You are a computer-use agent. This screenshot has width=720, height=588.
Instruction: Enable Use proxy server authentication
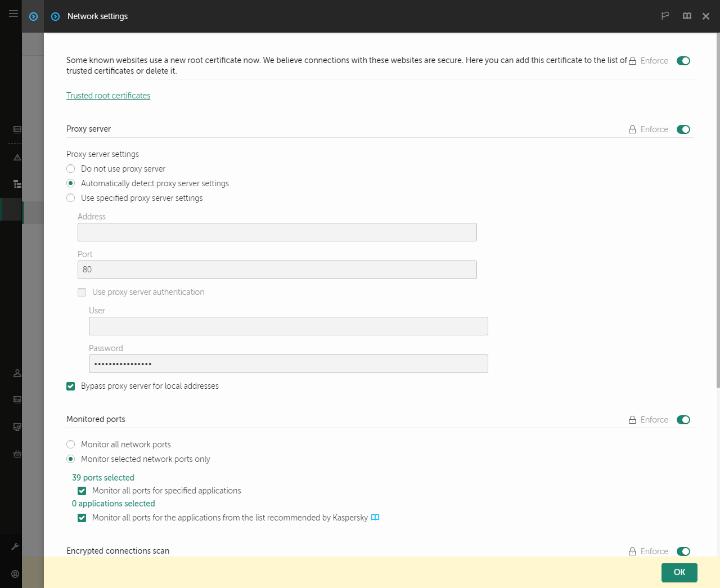82,292
